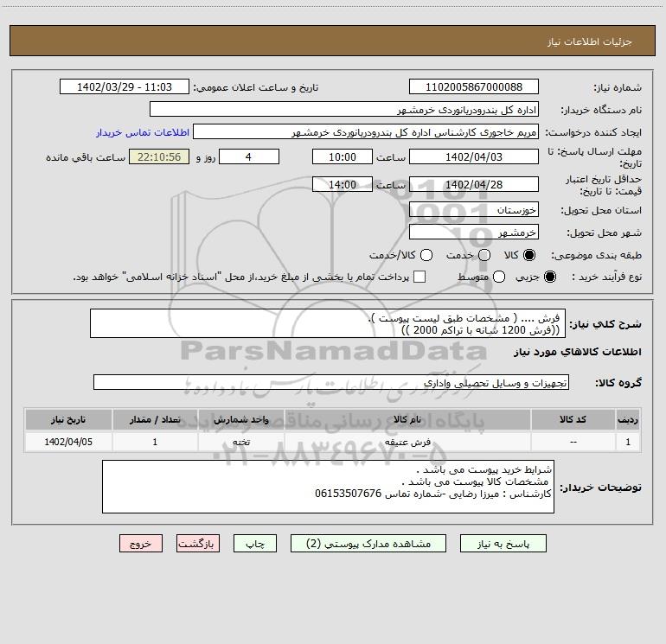
Task: Click the نام کالا column header
Action: tap(407, 419)
